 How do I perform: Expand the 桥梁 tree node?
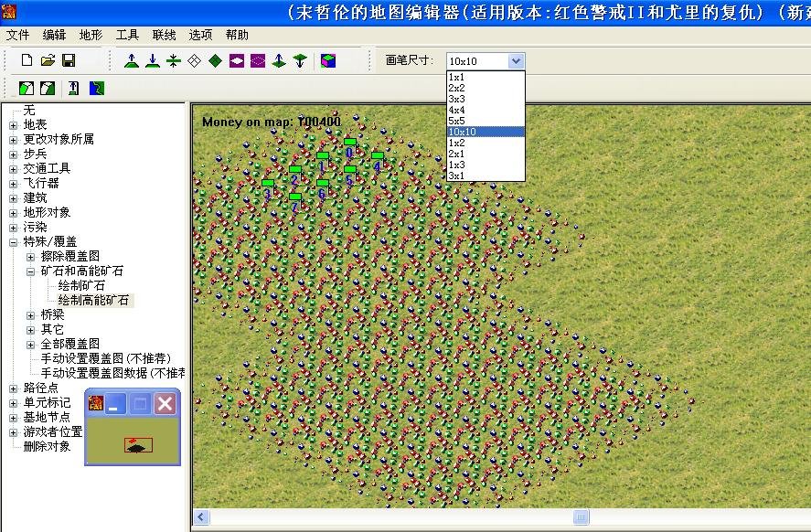click(30, 314)
